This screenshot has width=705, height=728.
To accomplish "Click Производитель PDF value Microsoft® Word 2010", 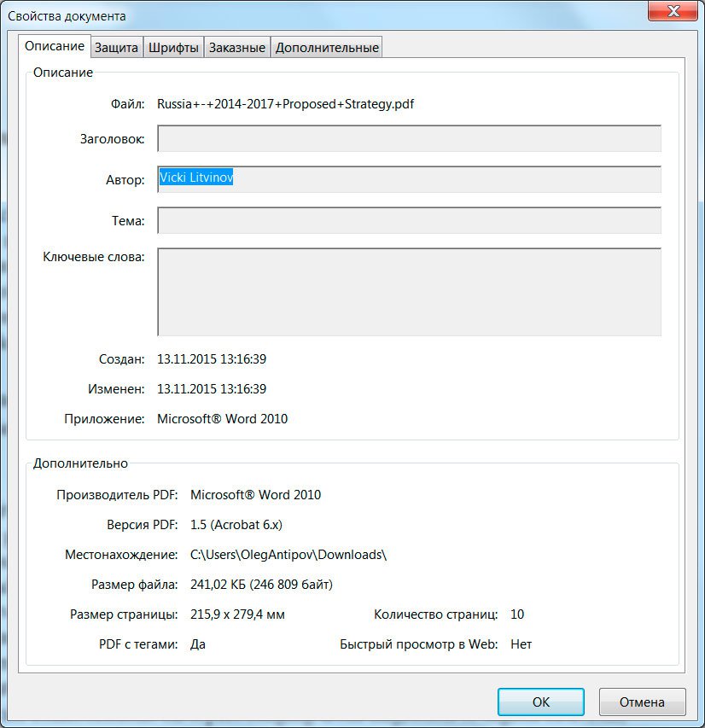I will [255, 494].
